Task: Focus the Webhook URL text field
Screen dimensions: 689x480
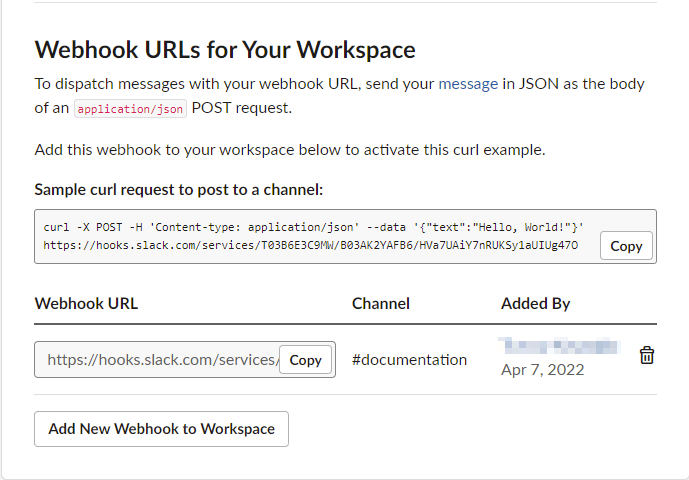Action: (x=160, y=360)
